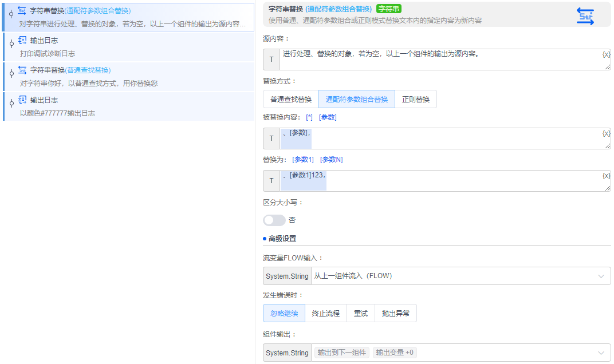Click the T text icon beside 被替换内容 field

tap(271, 138)
